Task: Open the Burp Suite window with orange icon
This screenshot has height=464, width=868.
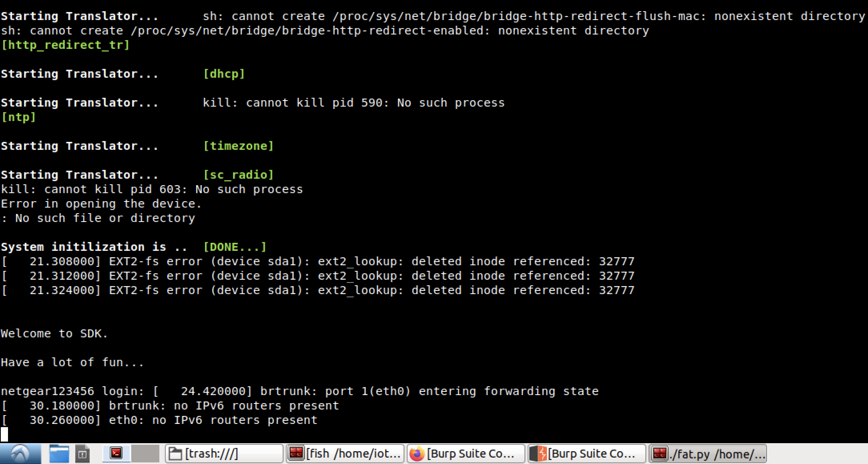Action: coord(587,454)
